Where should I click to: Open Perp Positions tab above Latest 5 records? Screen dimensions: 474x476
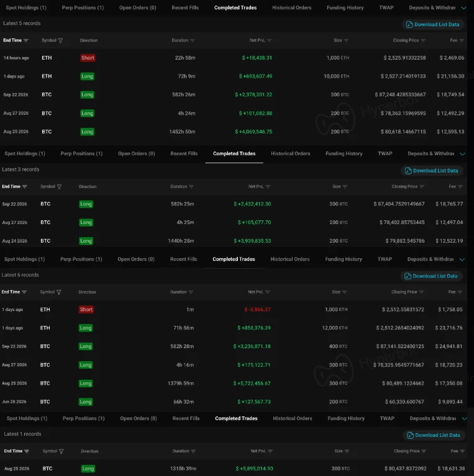(83, 7)
